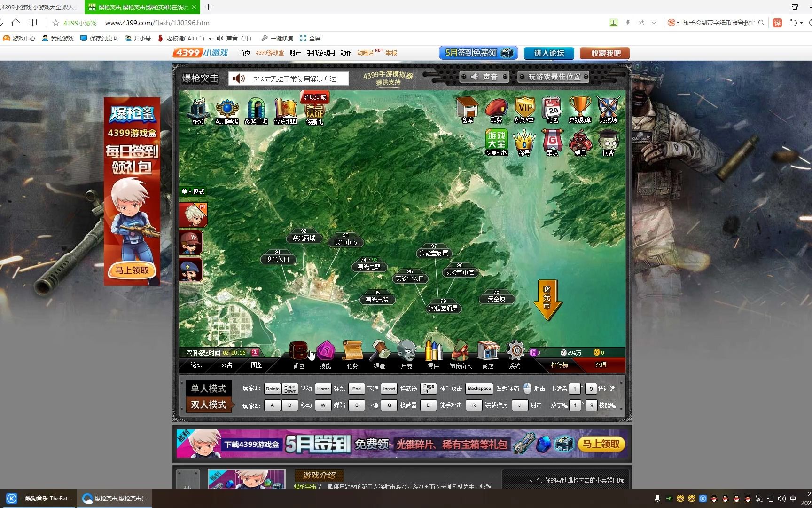Screen dimensions: 812x508
Task: Click the 进入论坛 button
Action: 549,53
